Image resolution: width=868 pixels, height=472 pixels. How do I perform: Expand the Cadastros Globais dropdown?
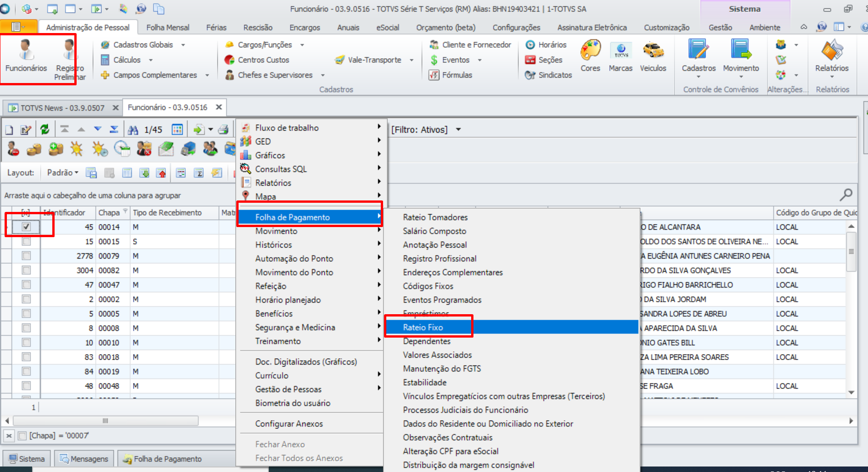pos(183,45)
